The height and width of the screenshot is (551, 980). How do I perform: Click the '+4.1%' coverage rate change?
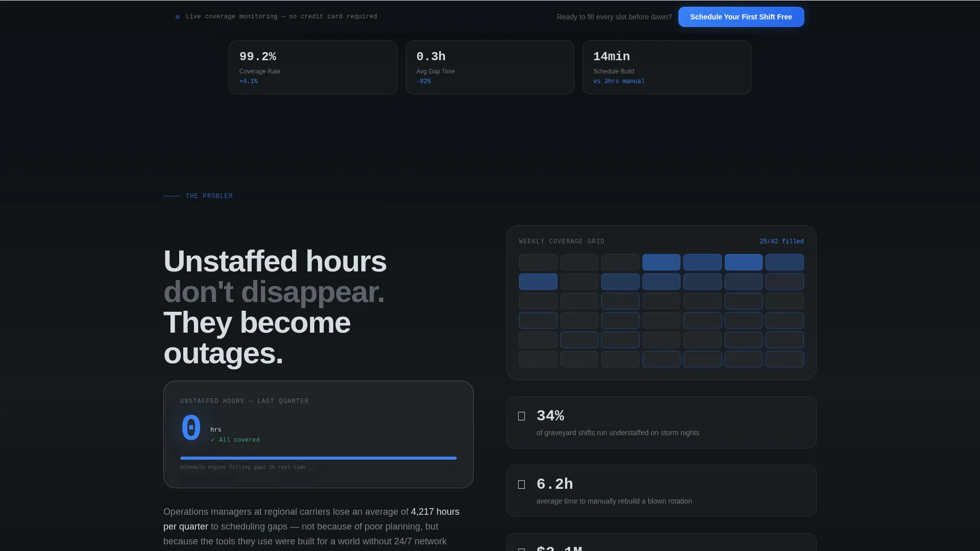(x=249, y=82)
